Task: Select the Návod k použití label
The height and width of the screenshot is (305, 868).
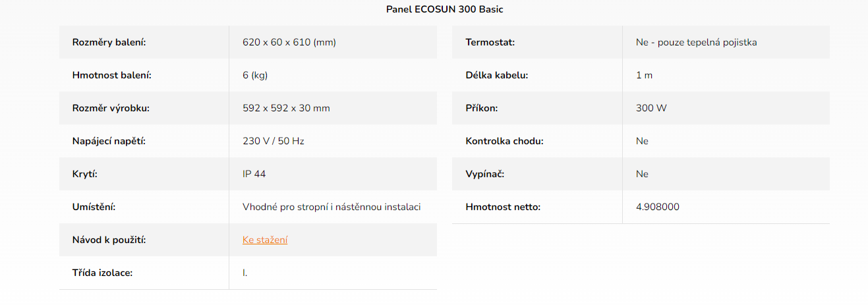Action: [x=109, y=240]
